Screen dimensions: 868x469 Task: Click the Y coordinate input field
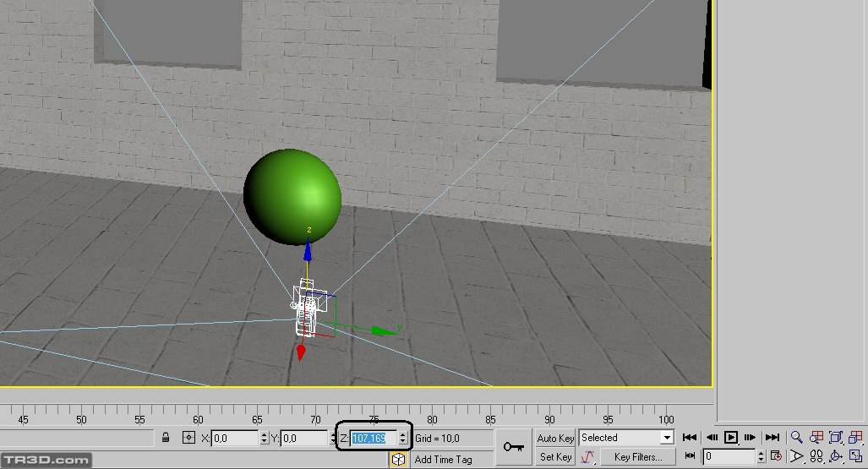tap(303, 438)
